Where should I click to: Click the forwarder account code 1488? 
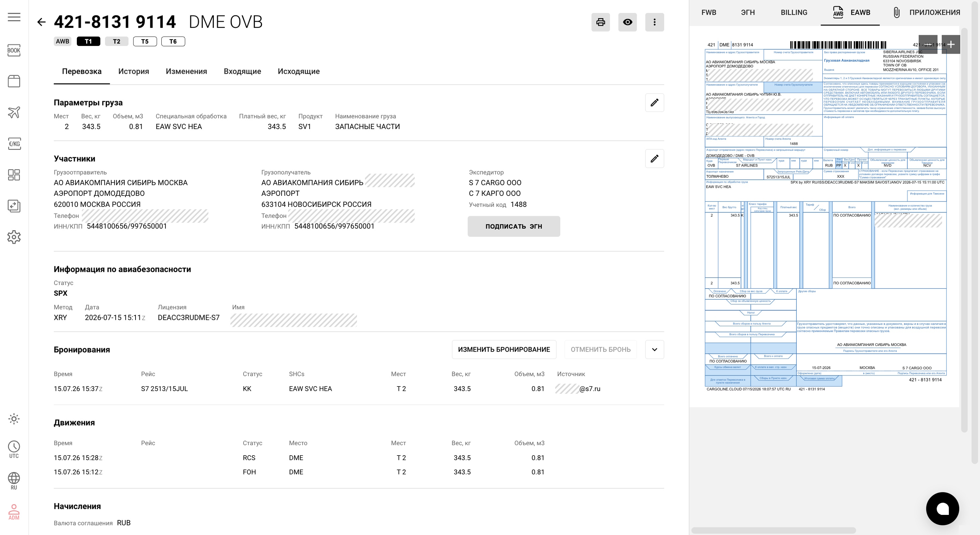click(x=519, y=204)
